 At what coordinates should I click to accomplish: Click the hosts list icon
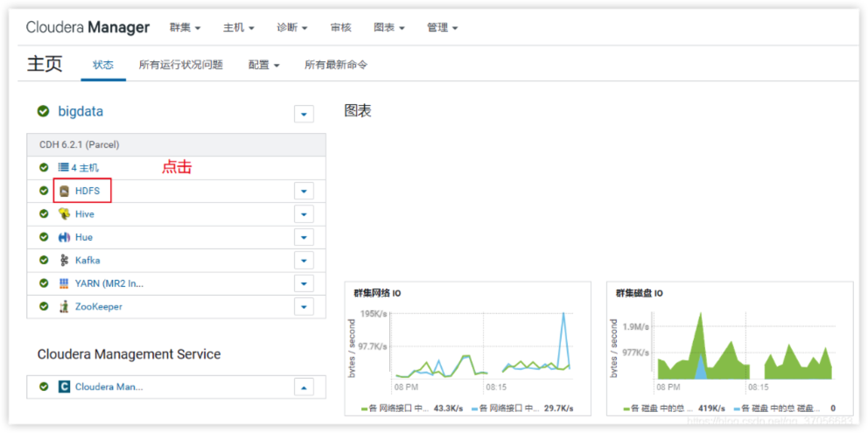point(63,167)
